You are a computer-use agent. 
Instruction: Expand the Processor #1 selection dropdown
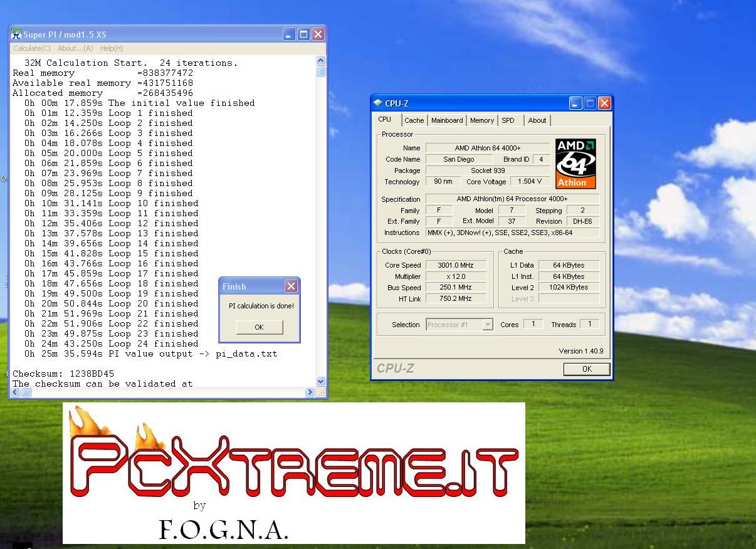pyautogui.click(x=487, y=325)
